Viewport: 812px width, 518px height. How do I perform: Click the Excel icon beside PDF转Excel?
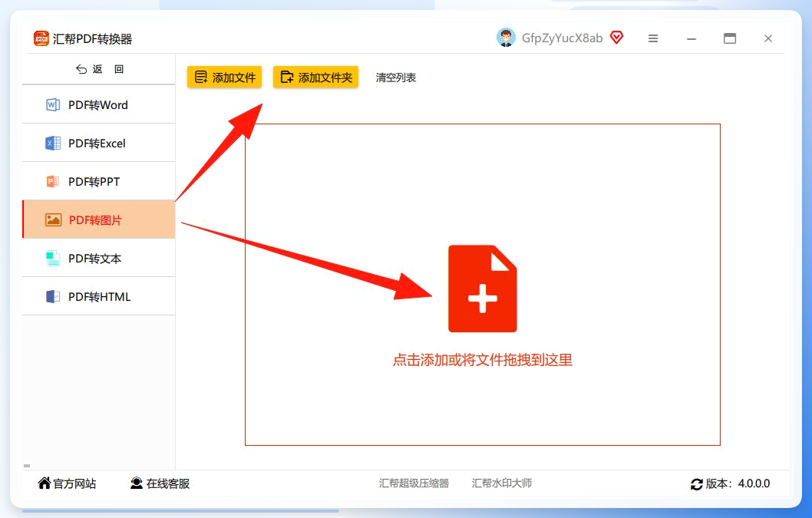pos(53,144)
